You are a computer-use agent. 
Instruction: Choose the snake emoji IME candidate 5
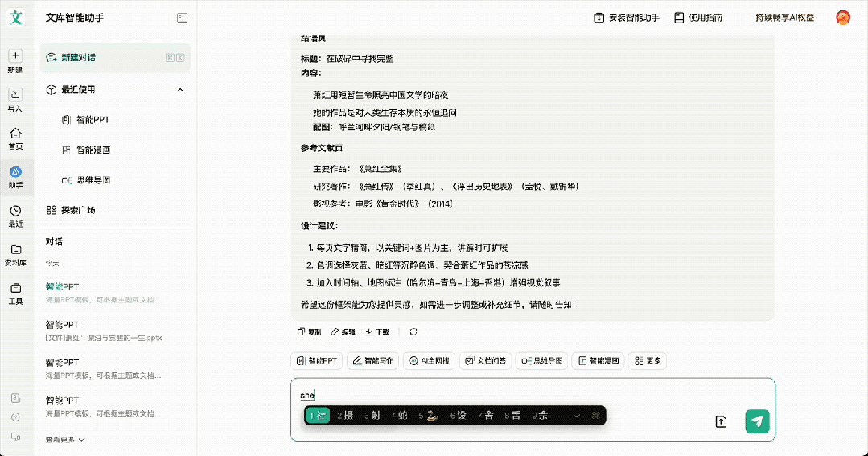tap(429, 415)
